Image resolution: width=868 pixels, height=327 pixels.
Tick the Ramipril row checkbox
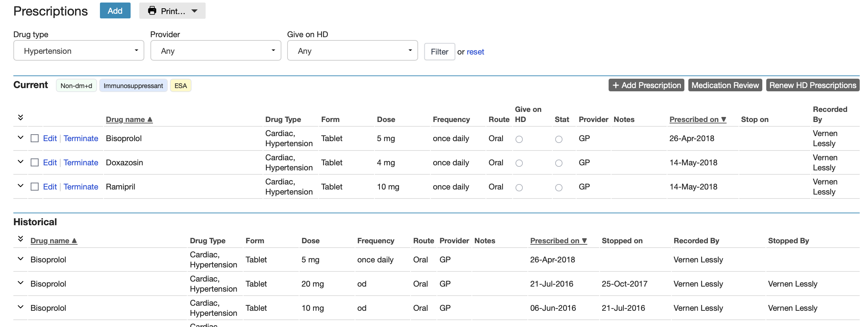coord(35,187)
